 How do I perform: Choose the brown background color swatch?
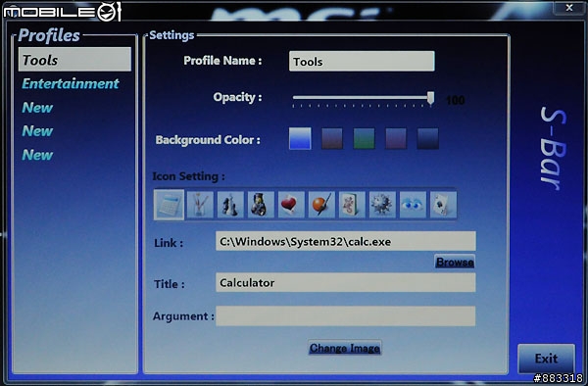click(x=332, y=139)
